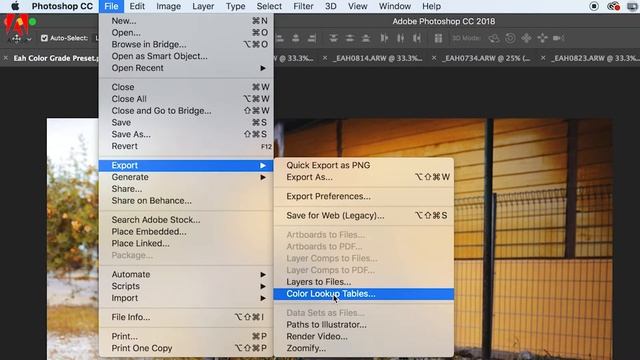The height and width of the screenshot is (360, 640).
Task: Close the _EAH0814.ARW document tab
Action: [x=325, y=58]
